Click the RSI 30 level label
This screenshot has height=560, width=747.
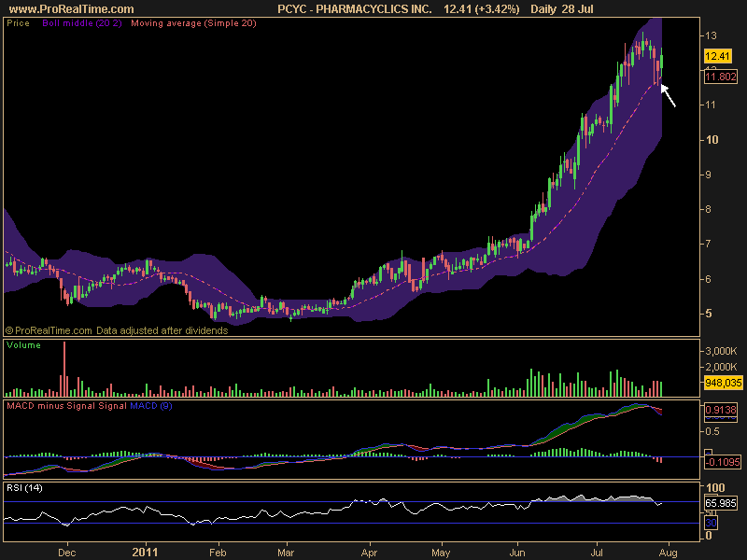click(711, 523)
